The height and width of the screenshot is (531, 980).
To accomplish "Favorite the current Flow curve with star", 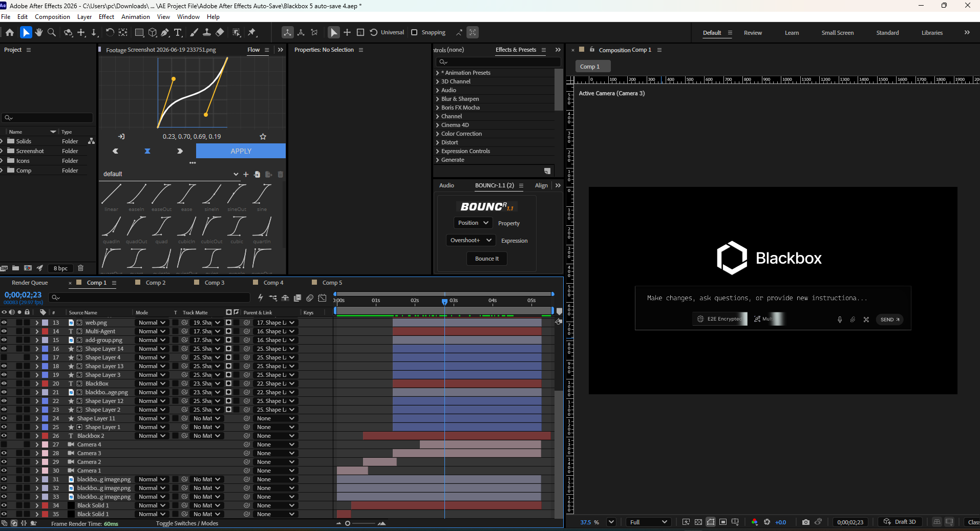I will 263,137.
